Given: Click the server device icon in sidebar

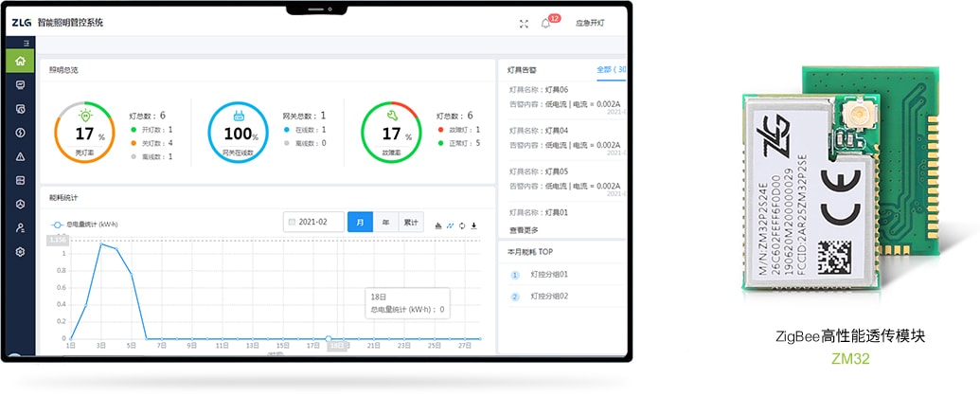Looking at the screenshot, I should [x=20, y=180].
